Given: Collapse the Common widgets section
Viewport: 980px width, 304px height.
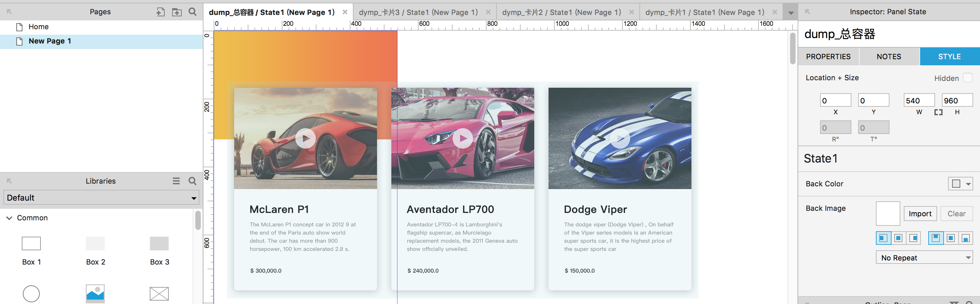Looking at the screenshot, I should (x=10, y=218).
